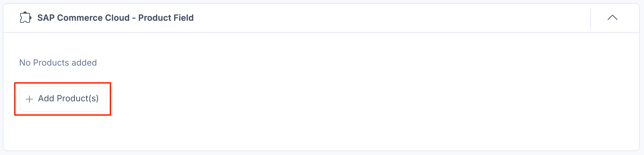
Task: Click the extension icon beside SAP Commerce Cloud
Action: pos(25,18)
